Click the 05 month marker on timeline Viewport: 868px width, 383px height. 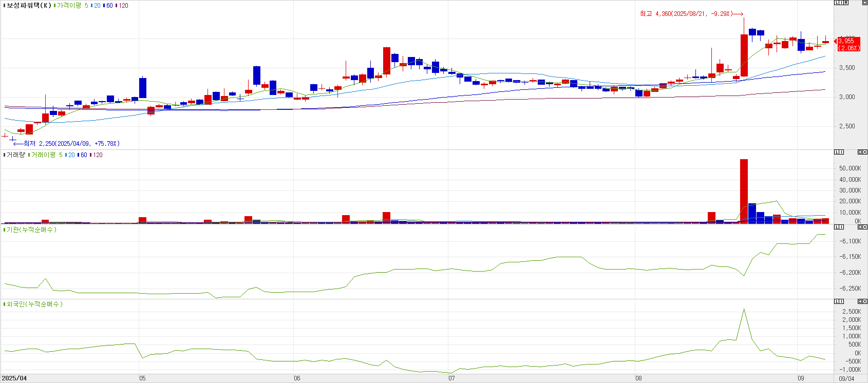tap(142, 378)
